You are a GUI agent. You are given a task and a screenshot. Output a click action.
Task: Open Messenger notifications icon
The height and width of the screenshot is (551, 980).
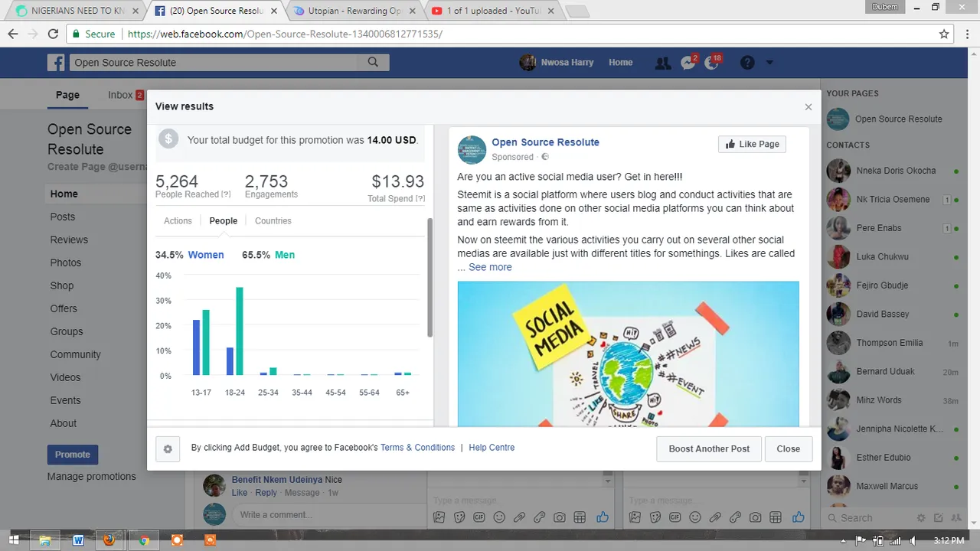tap(688, 63)
